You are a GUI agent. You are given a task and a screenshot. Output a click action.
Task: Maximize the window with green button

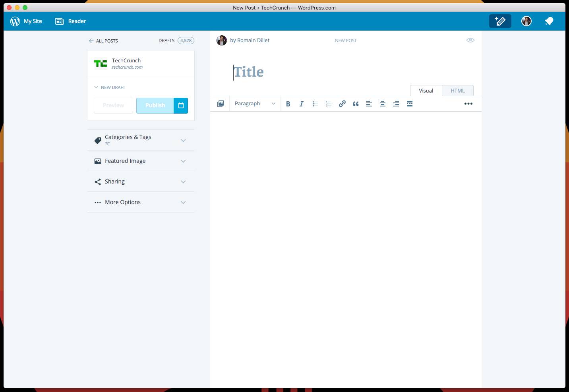(x=25, y=8)
